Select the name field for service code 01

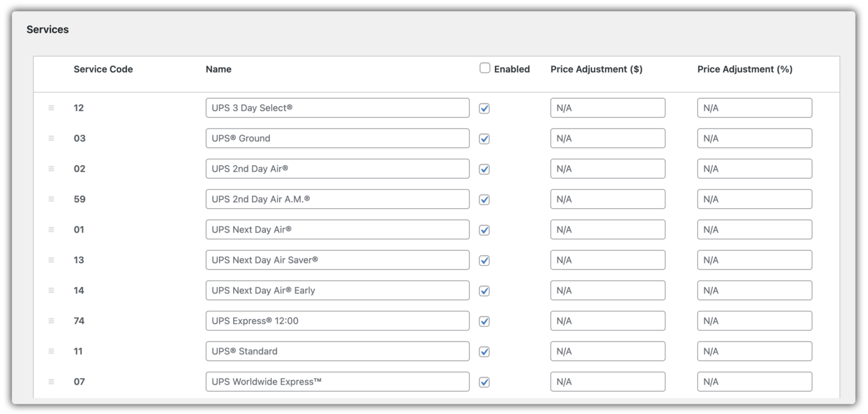tap(337, 229)
